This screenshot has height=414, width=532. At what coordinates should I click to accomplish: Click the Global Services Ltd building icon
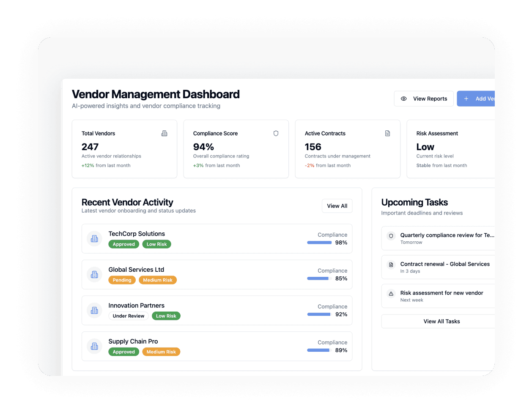click(94, 275)
